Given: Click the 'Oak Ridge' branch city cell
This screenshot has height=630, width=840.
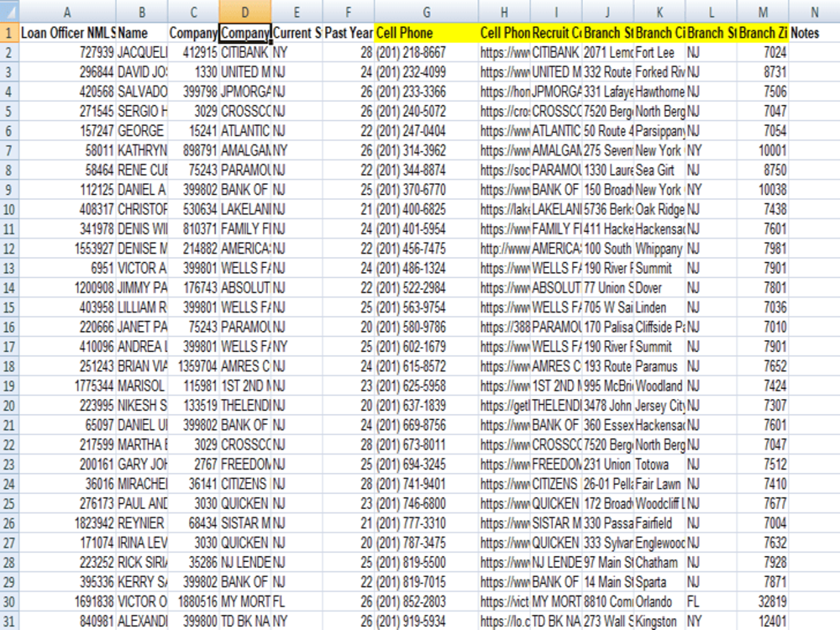Looking at the screenshot, I should pos(659,209).
